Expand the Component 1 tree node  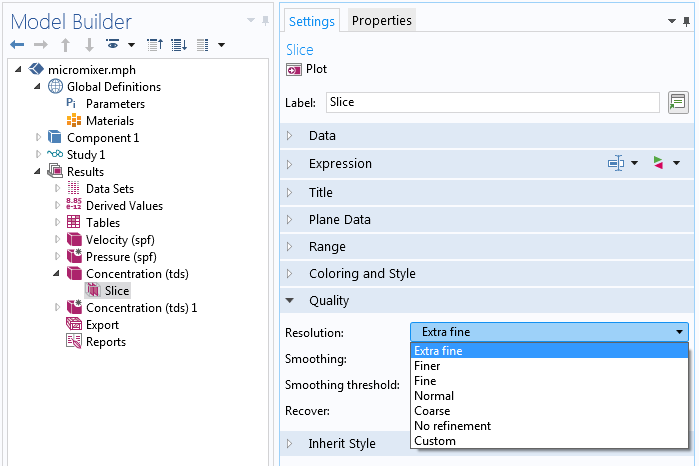coord(38,138)
